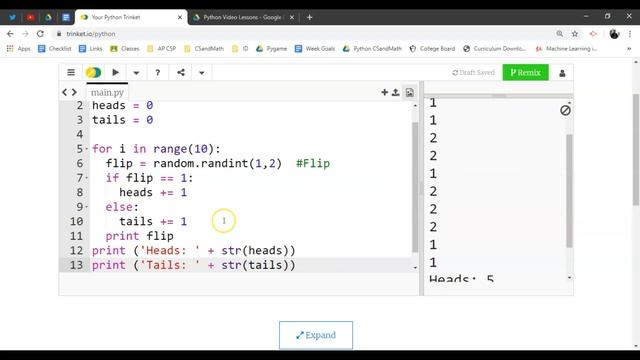Open the ID bookmarks folder
The image size is (640, 360).
[240, 49]
